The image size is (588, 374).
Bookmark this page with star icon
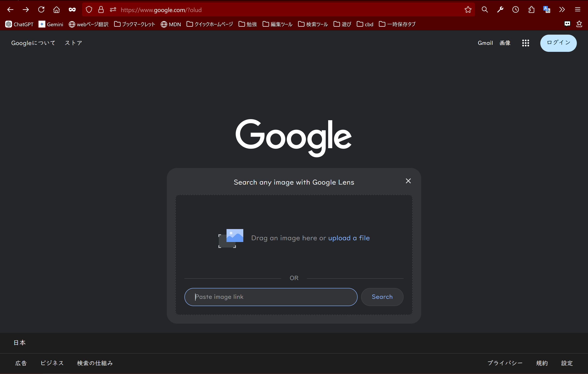click(x=468, y=10)
